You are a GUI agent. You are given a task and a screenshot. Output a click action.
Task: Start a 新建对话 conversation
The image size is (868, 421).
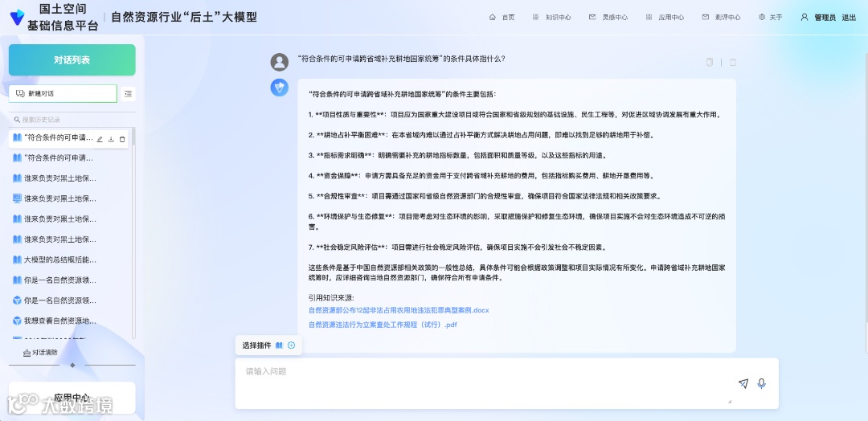click(63, 93)
